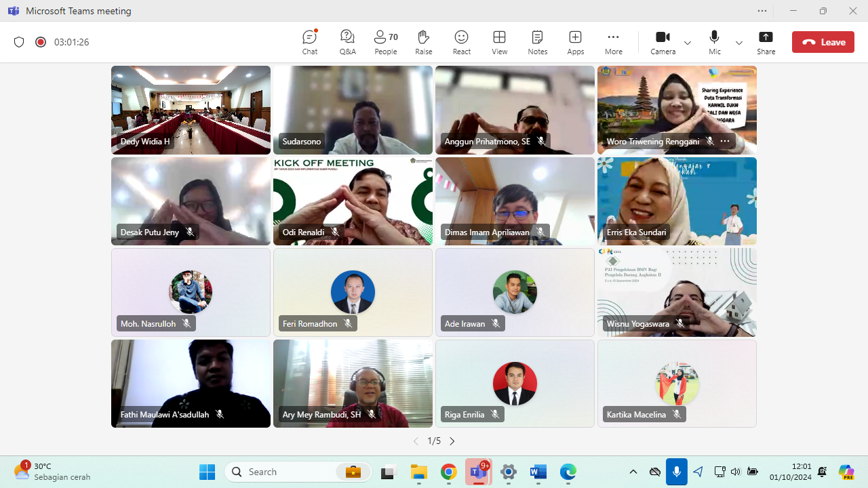Click the Share screen icon
The width and height of the screenshot is (868, 488).
pos(766,42)
